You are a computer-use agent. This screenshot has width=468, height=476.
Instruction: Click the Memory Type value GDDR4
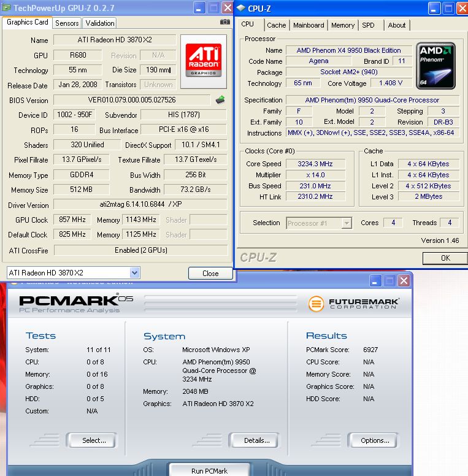tap(82, 175)
